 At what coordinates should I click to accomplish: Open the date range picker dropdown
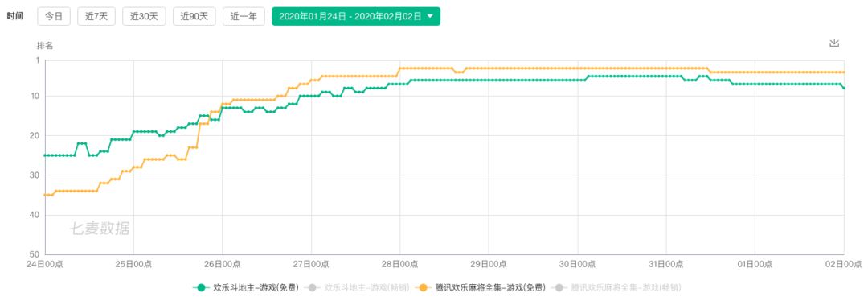[x=356, y=16]
